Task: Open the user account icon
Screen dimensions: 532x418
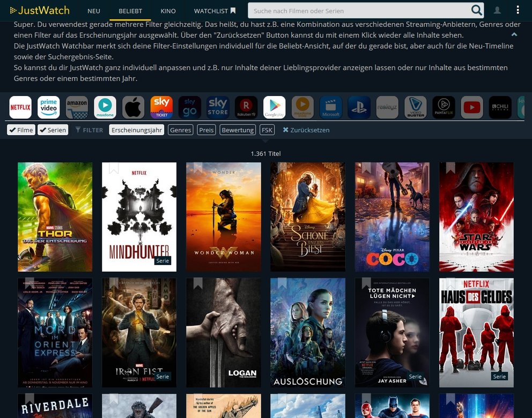Action: 497,11
